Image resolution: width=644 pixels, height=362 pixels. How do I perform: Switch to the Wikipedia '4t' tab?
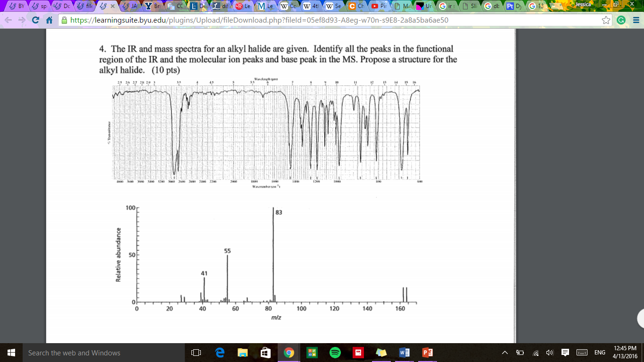tap(311, 6)
